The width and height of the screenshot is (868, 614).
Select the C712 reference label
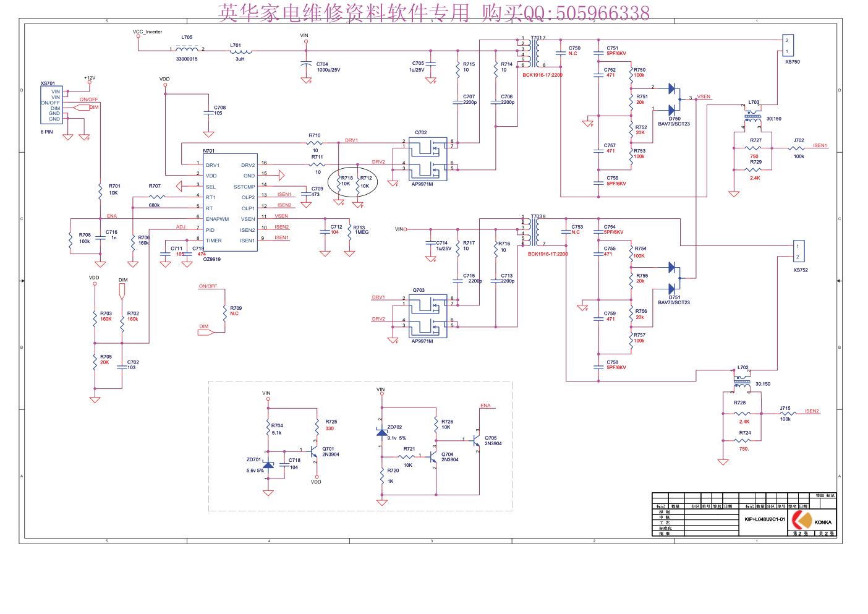pyautogui.click(x=336, y=227)
